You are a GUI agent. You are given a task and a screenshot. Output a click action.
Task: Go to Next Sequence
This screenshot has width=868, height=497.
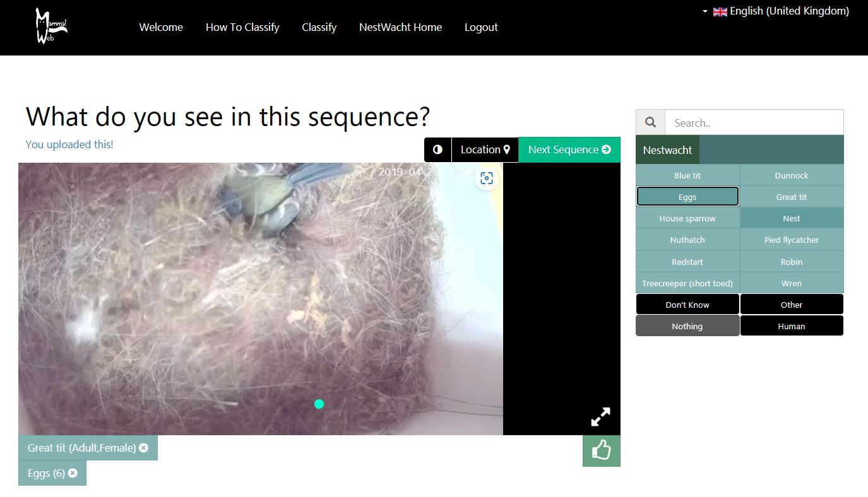pyautogui.click(x=569, y=149)
